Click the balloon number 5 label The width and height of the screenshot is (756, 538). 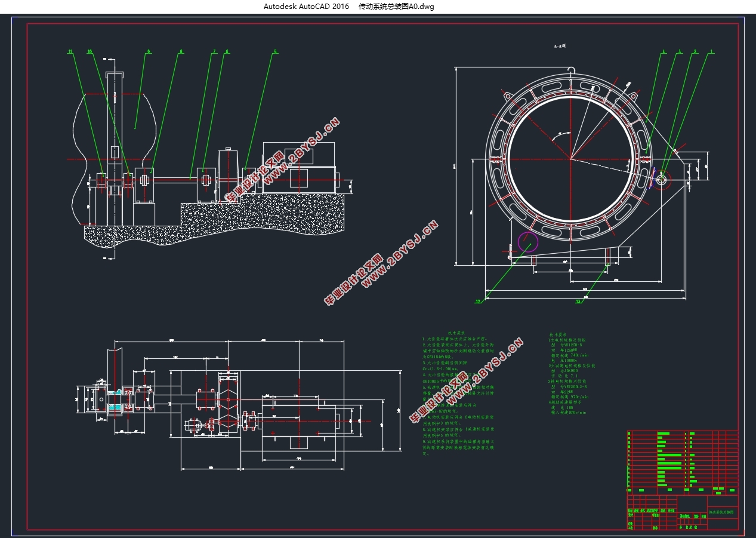coord(275,52)
